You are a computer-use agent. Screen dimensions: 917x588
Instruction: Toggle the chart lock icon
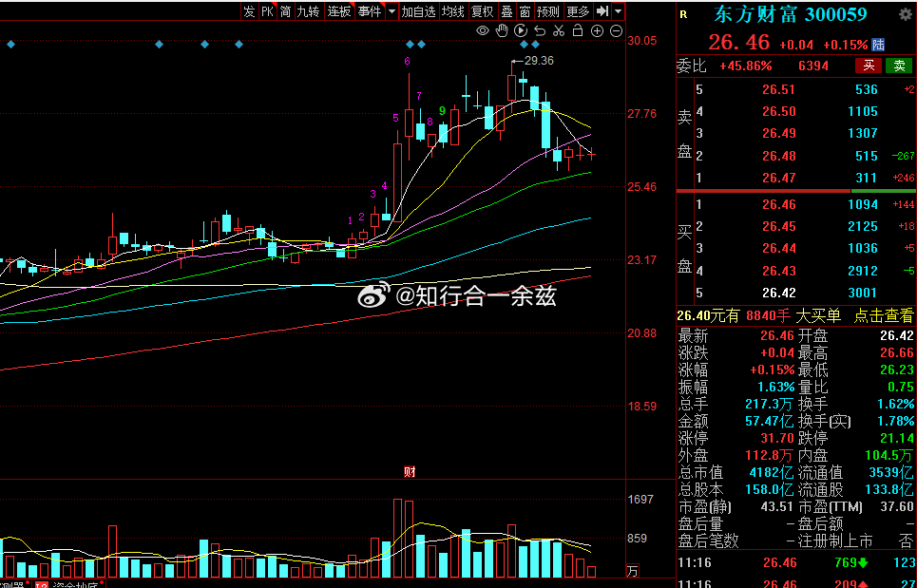tap(578, 30)
